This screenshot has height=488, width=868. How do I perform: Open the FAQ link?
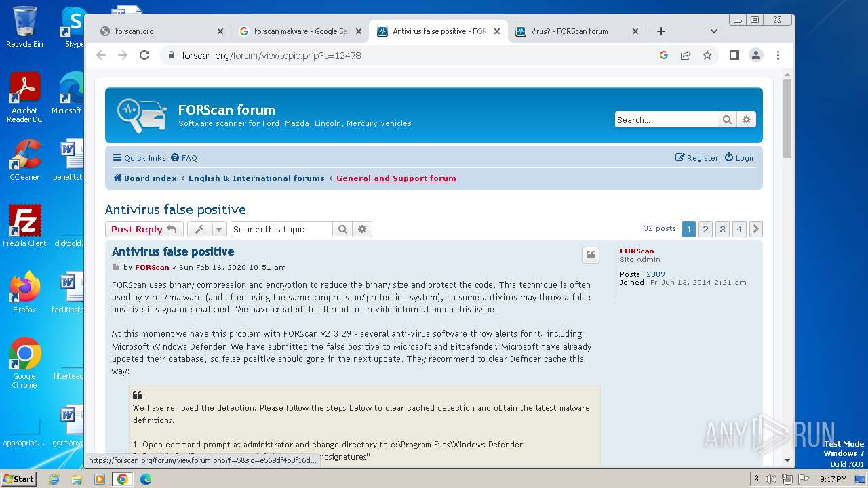click(184, 157)
